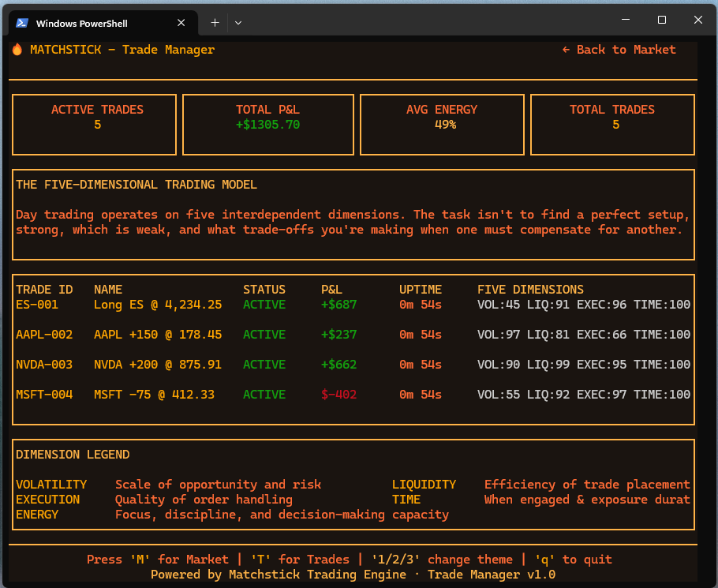Click the green TOTAL P&L figure +$1305.70
Viewport: 718px width, 588px height.
267,125
